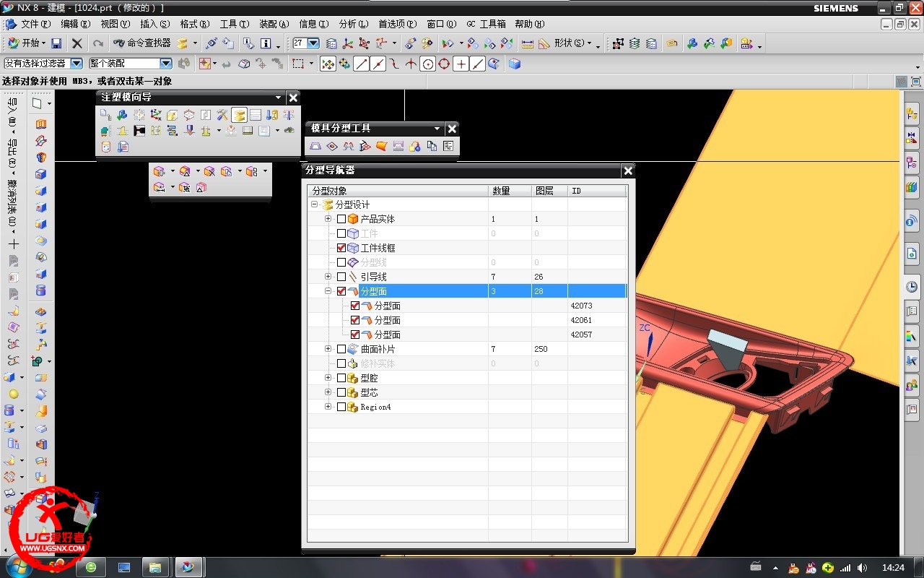
Task: Click the XYZ mold CSYS icon in 注塑模向导
Action: click(156, 115)
